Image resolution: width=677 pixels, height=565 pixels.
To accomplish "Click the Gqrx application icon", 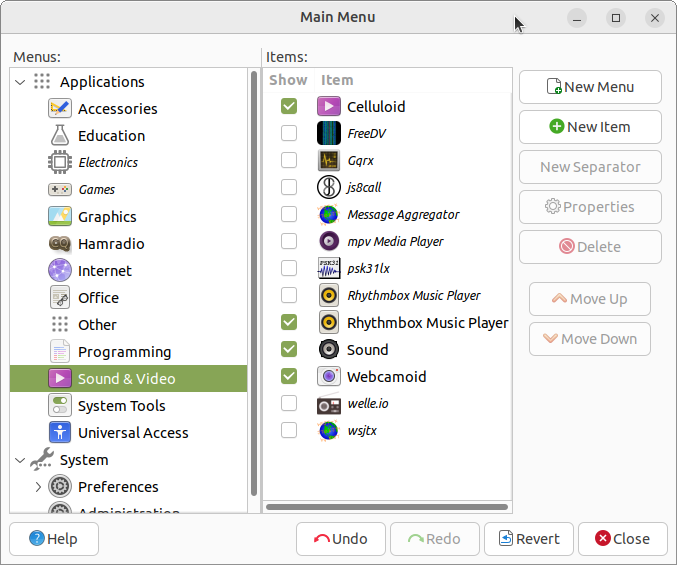I will coord(329,160).
